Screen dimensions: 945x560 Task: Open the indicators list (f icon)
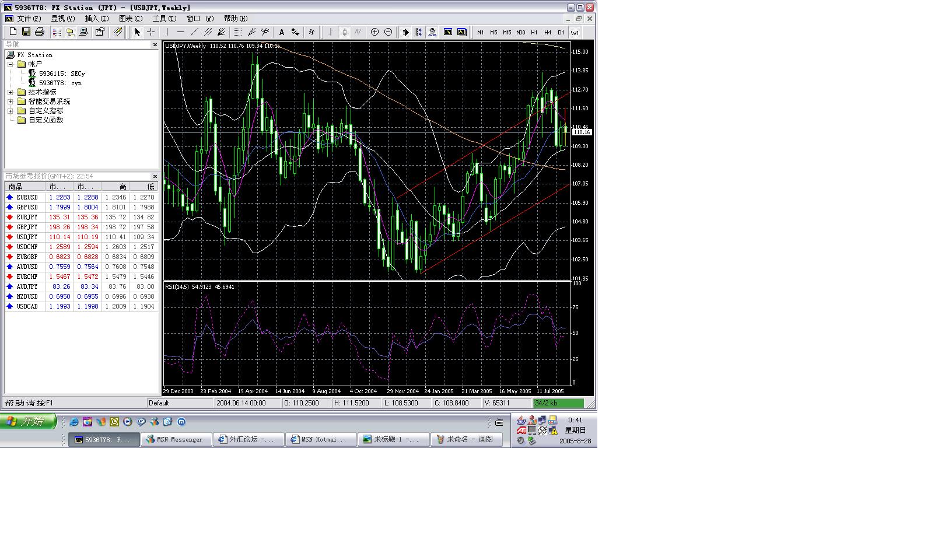pos(311,32)
